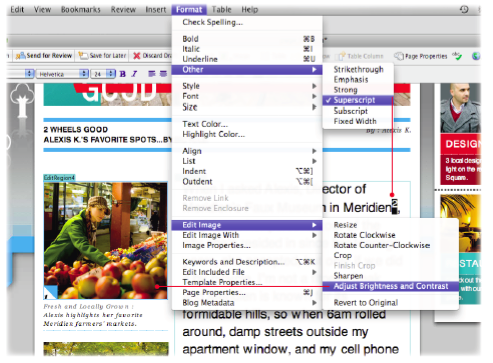Choose Crop in Edit Image submenu
The width and height of the screenshot is (493, 363).
coord(390,256)
